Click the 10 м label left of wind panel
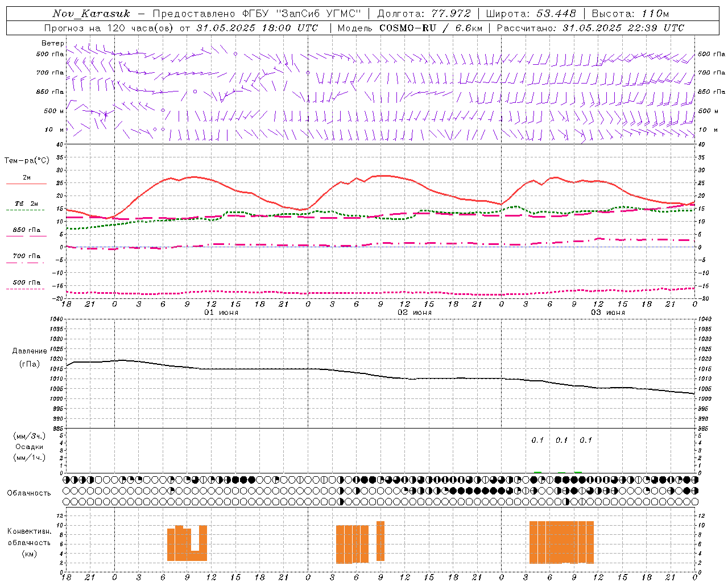This screenshot has height=582, width=728. click(x=54, y=130)
